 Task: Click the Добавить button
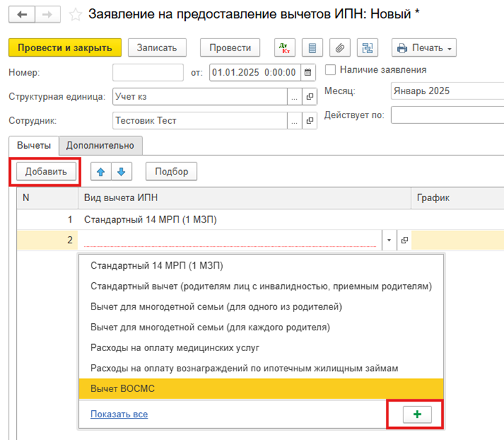point(45,171)
